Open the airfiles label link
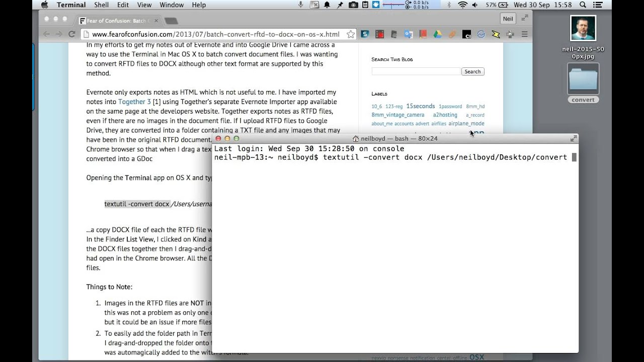 (438, 123)
